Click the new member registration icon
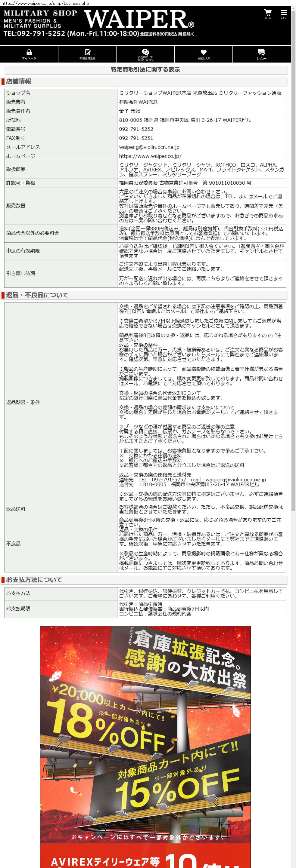Image resolution: width=296 pixels, height=868 pixels. pos(87,54)
